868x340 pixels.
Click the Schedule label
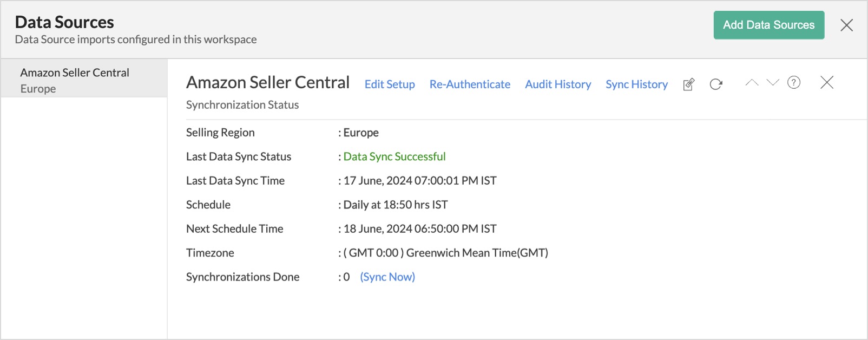[x=208, y=205]
